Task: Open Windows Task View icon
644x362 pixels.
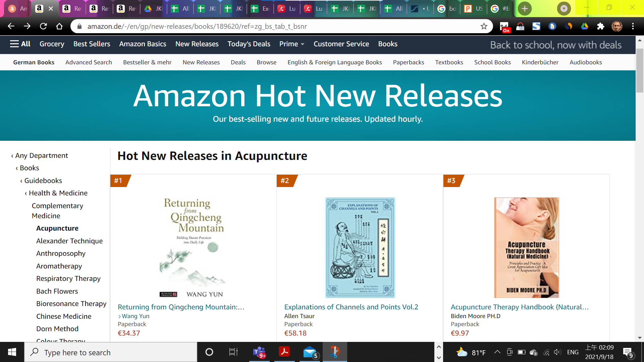Action: [233, 352]
